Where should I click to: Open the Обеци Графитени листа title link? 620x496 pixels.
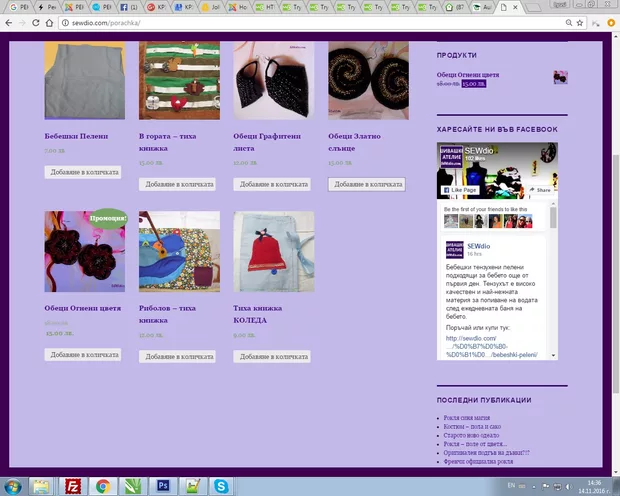267,142
